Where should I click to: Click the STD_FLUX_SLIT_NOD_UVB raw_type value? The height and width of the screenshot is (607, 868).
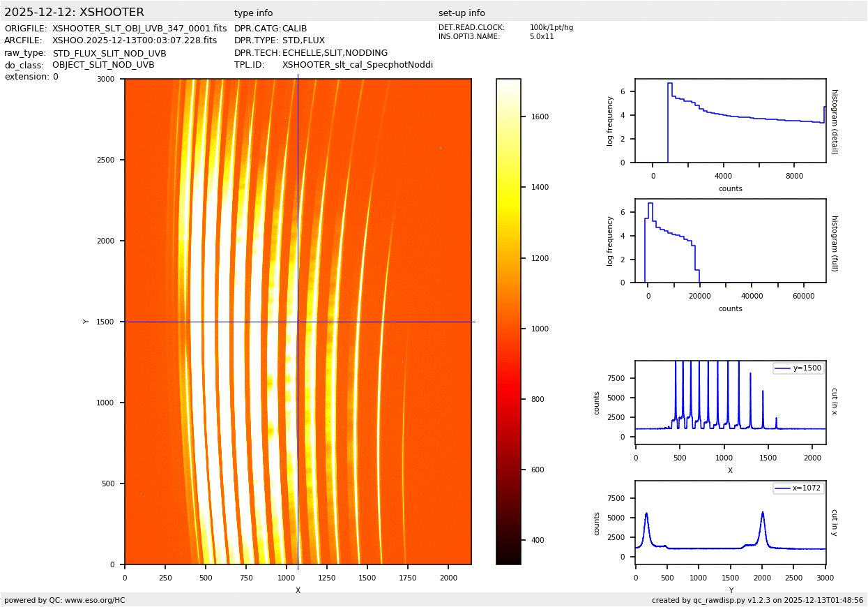109,53
